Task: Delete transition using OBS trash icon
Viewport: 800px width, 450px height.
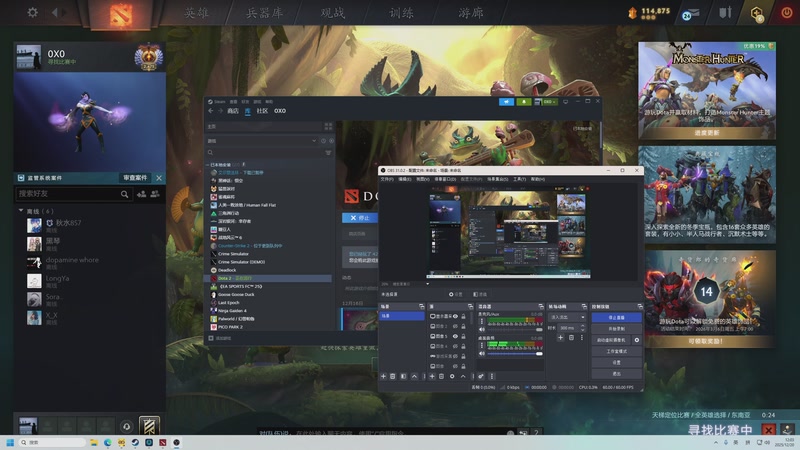Action: coord(571,338)
